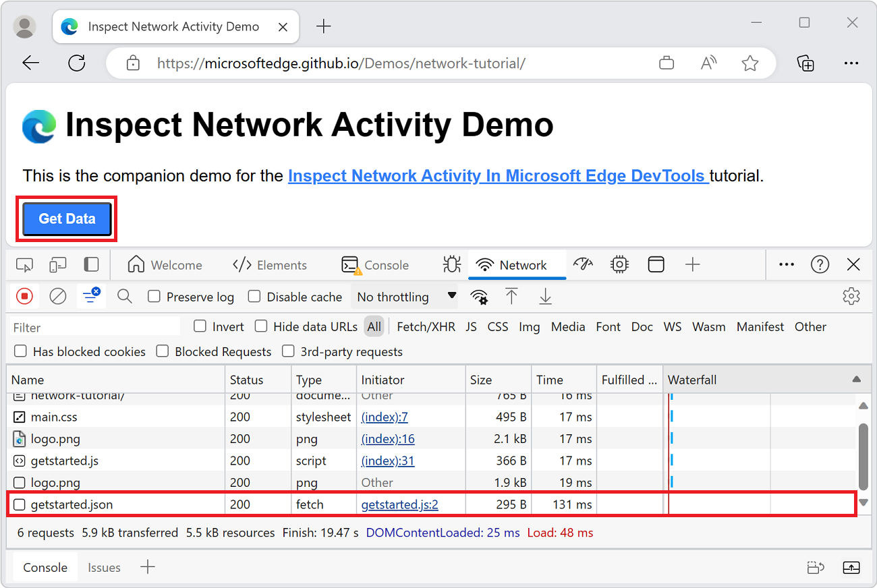Clear the network log

pyautogui.click(x=57, y=296)
